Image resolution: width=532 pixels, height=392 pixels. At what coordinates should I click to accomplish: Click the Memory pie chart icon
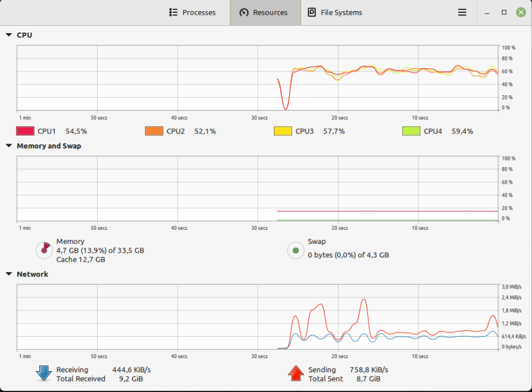click(44, 249)
